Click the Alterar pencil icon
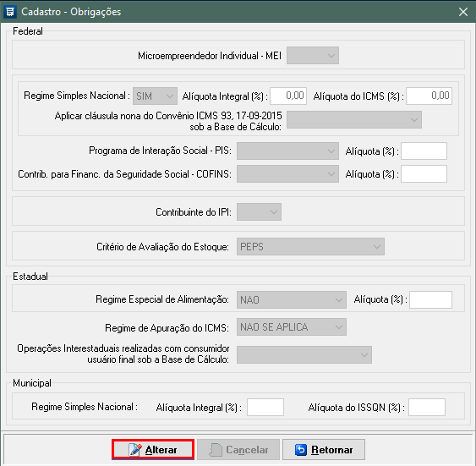The height and width of the screenshot is (466, 476). [135, 450]
